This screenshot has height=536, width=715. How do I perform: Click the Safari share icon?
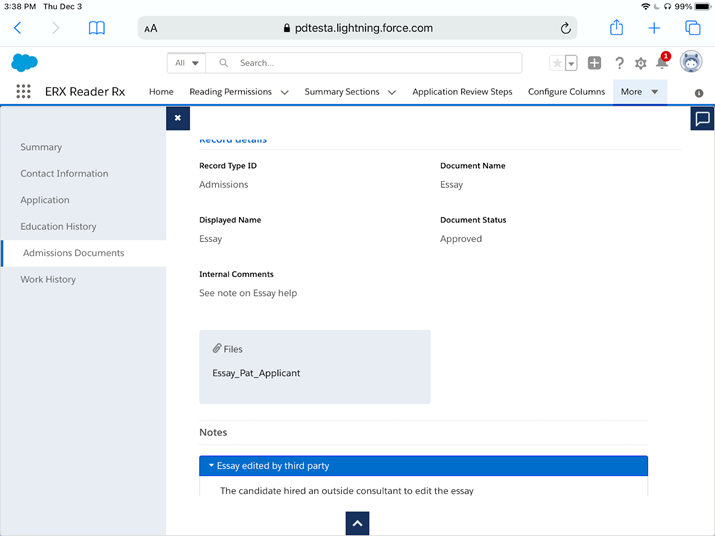click(617, 28)
